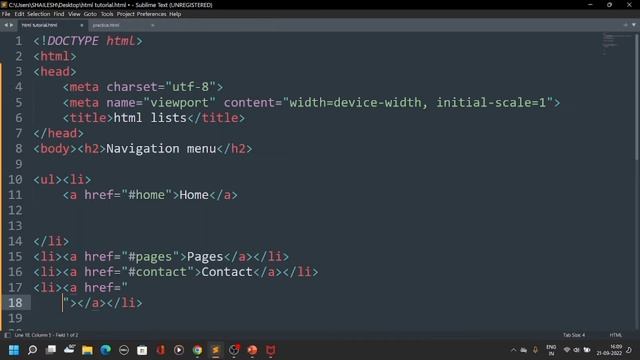Click the Sublime Text taskbar icon
640x360 pixels.
coord(216,350)
